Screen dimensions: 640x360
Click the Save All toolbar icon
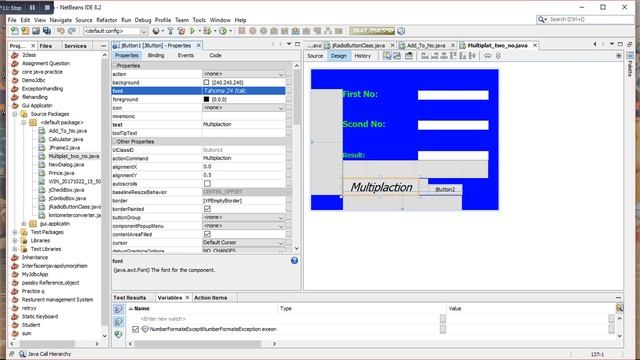coord(47,31)
